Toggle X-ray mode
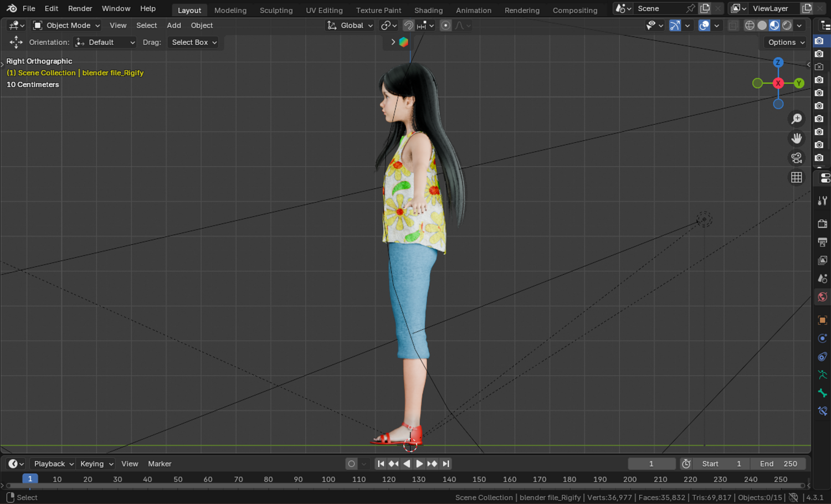 coord(733,25)
